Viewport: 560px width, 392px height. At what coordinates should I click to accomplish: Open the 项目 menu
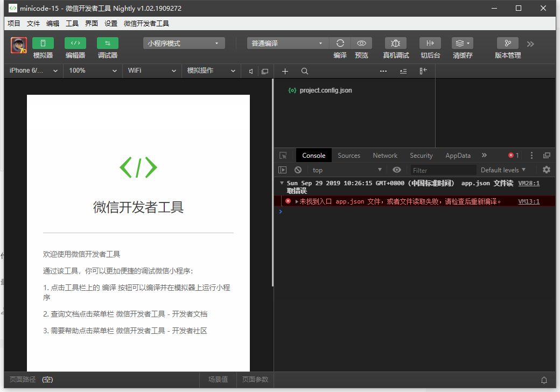pos(14,24)
